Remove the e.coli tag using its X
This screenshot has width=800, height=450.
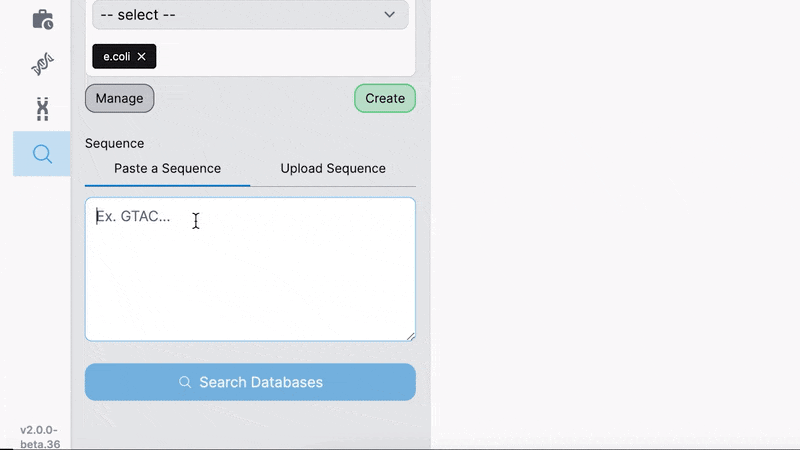click(142, 57)
